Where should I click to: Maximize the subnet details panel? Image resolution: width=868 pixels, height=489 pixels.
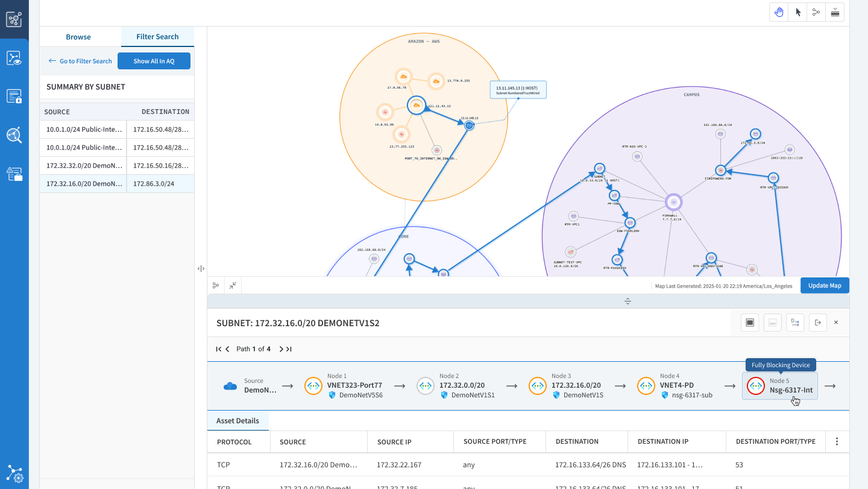coord(750,323)
